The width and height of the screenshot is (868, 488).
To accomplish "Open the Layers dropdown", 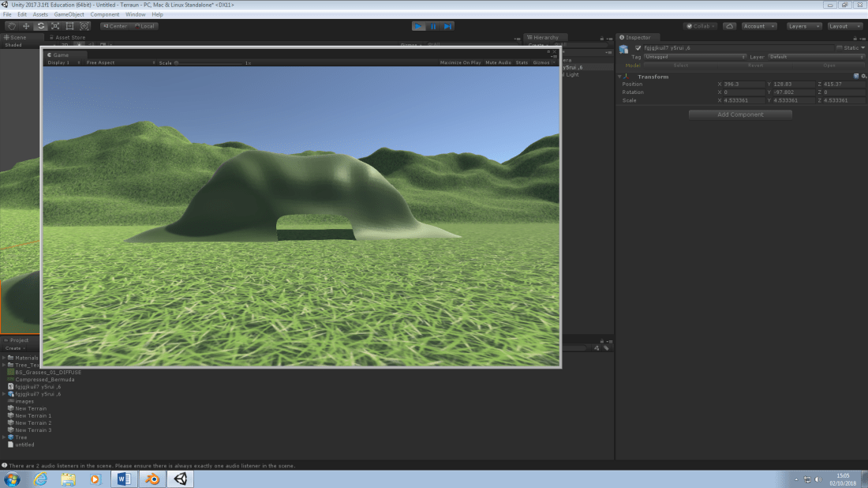I will point(804,26).
